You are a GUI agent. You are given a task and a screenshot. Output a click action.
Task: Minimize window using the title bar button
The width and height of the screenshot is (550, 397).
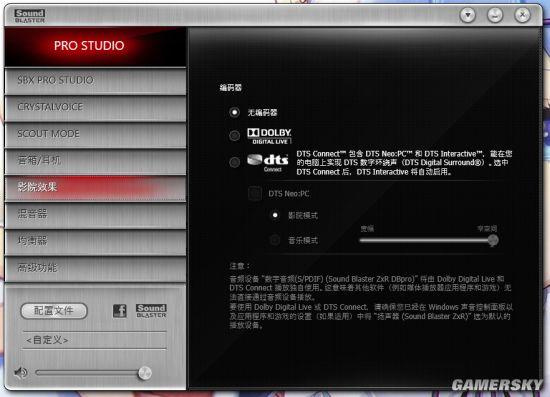point(495,15)
